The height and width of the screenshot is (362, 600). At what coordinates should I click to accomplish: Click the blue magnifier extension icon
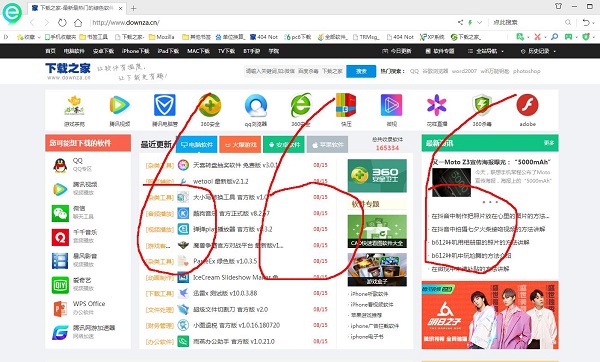[554, 37]
